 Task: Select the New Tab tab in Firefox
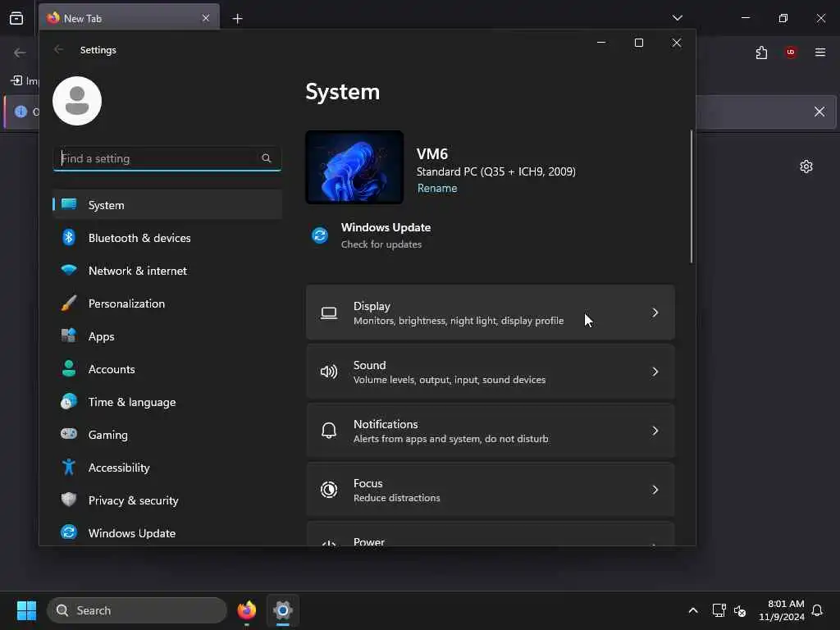(129, 18)
